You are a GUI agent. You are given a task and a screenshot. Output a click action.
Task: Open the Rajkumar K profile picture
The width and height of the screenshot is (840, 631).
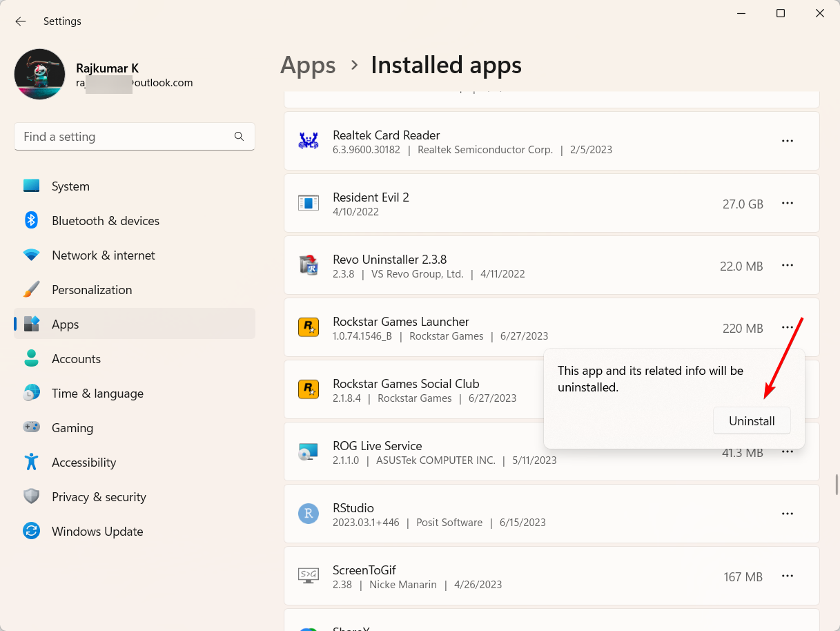(40, 74)
